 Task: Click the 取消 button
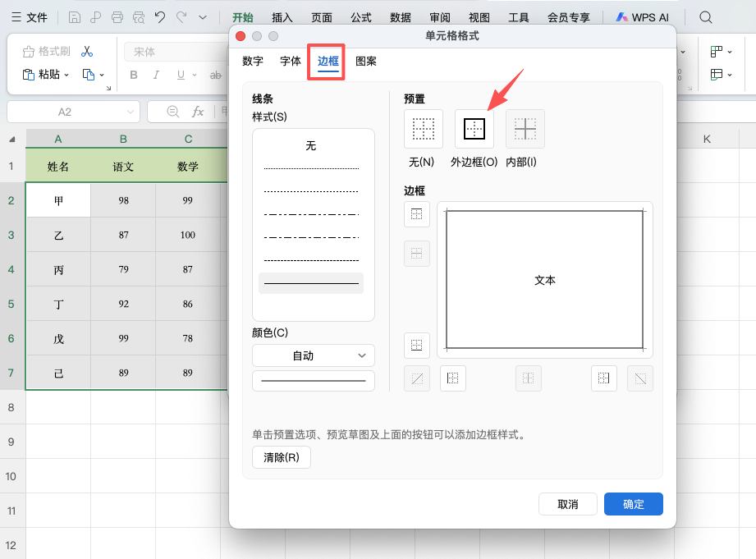(x=568, y=504)
